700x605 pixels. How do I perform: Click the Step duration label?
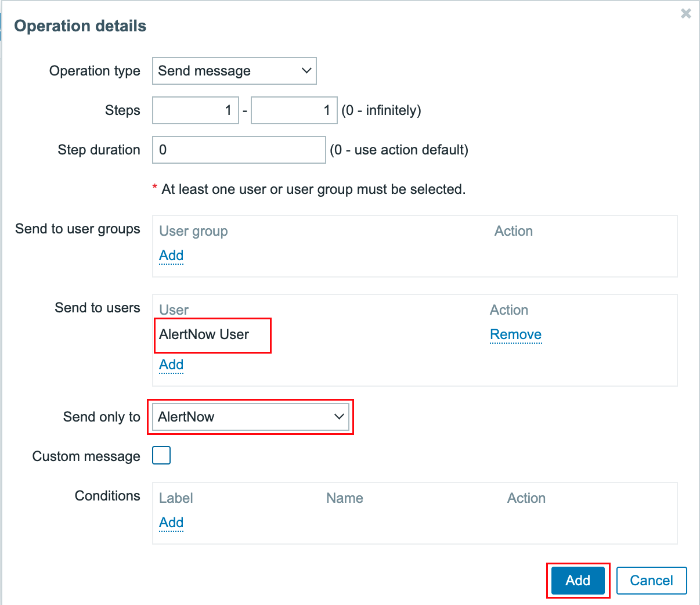[x=99, y=150]
